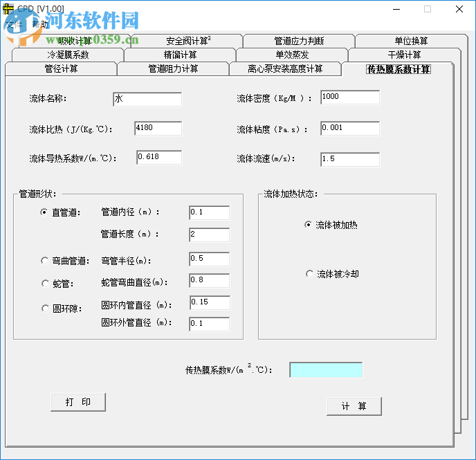Select the 圆环隙 radio button
Image resolution: width=476 pixels, height=460 pixels.
tap(45, 309)
